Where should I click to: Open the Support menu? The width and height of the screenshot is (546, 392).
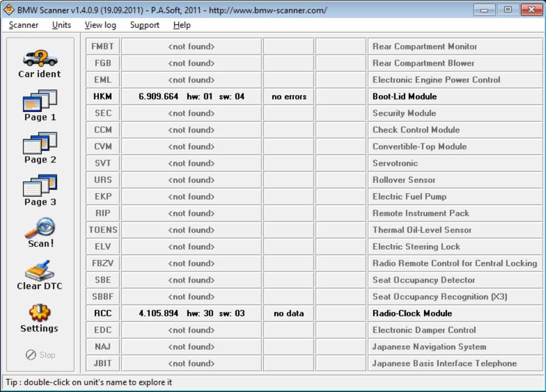pyautogui.click(x=144, y=25)
